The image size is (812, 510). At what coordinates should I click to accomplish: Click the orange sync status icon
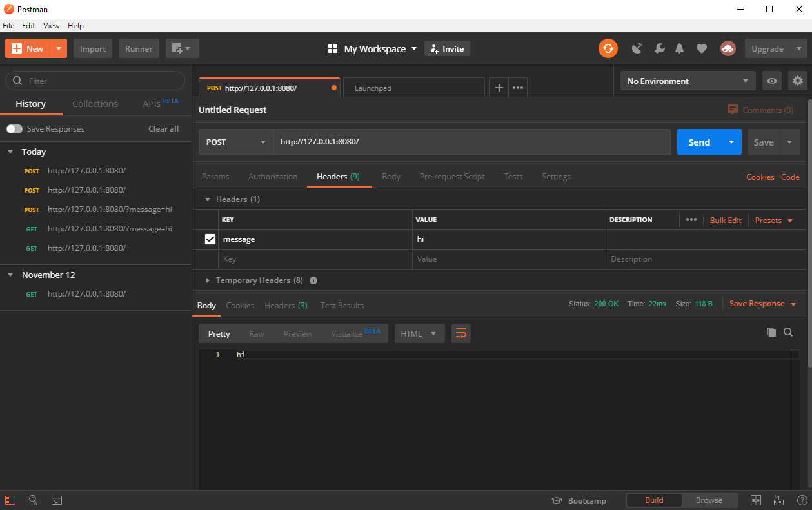[x=608, y=48]
